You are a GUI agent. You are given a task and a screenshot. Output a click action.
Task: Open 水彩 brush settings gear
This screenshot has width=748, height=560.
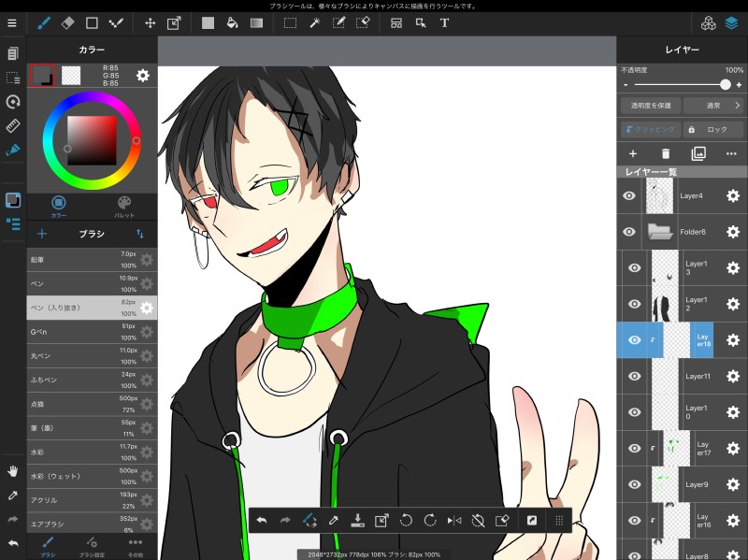(147, 452)
